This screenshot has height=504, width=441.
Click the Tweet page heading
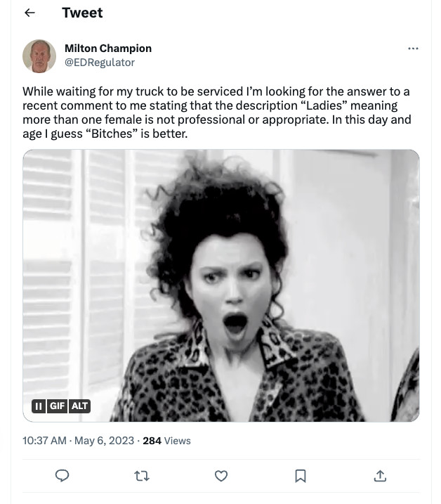tap(82, 13)
